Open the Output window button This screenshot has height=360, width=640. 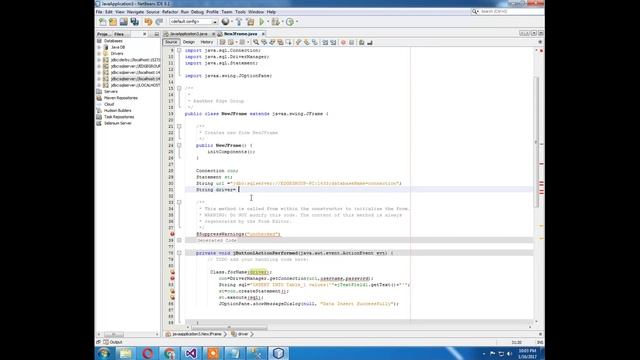click(x=113, y=342)
